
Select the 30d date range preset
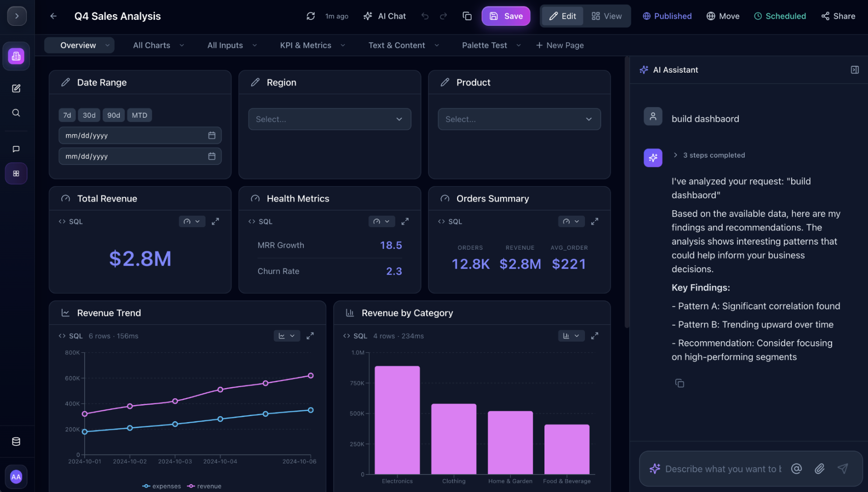[x=89, y=115]
